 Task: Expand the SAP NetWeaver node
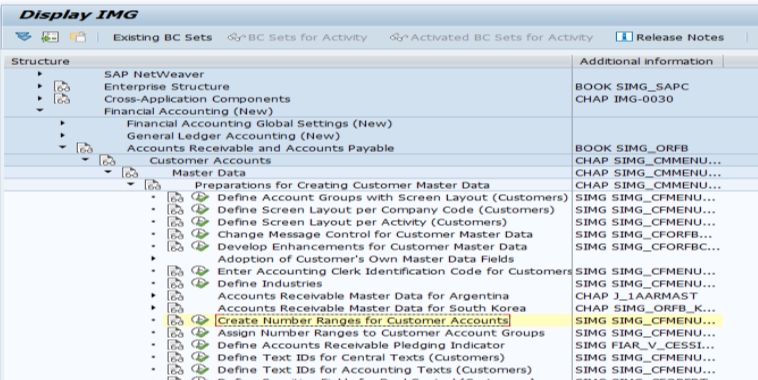pyautogui.click(x=40, y=74)
